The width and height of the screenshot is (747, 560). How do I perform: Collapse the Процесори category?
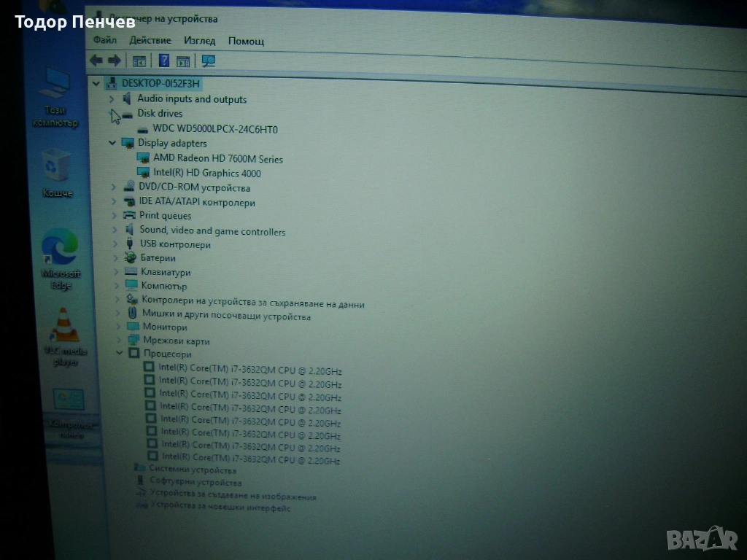point(120,353)
